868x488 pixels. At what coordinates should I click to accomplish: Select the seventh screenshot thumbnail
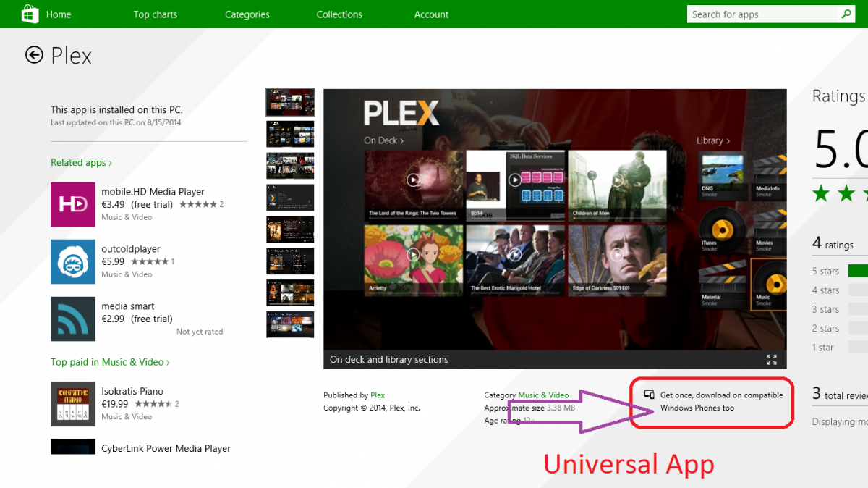(x=290, y=293)
